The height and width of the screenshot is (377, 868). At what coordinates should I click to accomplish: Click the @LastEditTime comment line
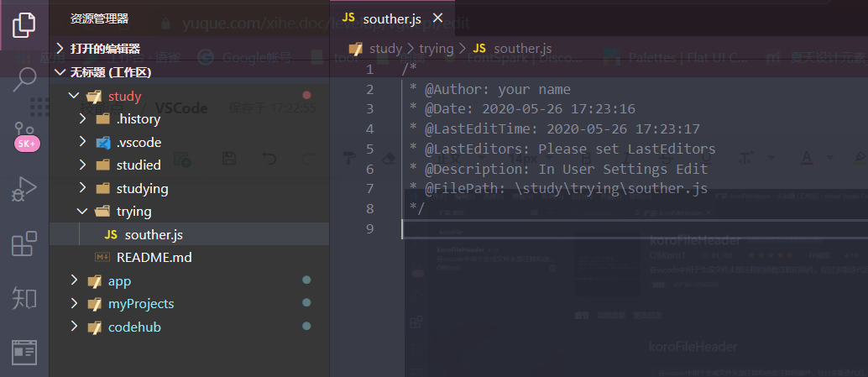coord(555,129)
